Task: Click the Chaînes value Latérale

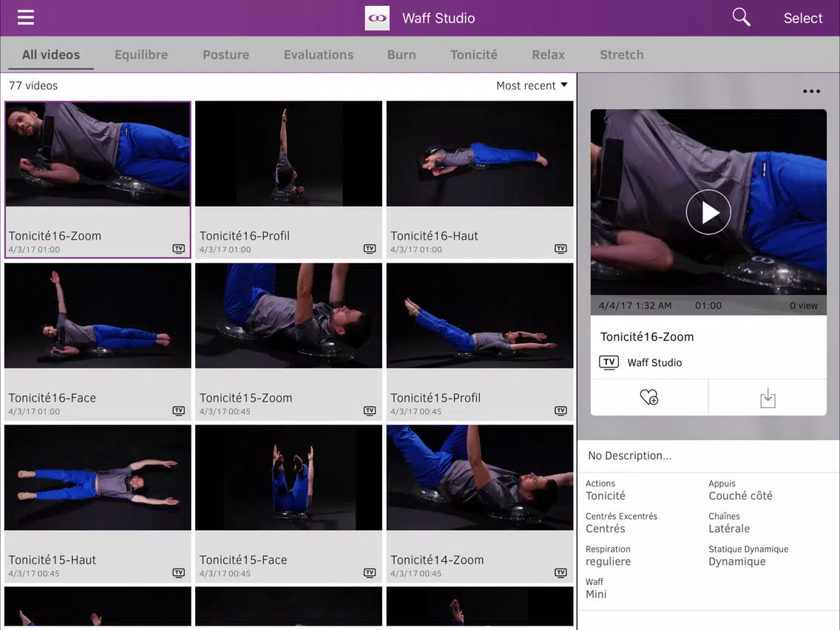Action: pyautogui.click(x=729, y=529)
